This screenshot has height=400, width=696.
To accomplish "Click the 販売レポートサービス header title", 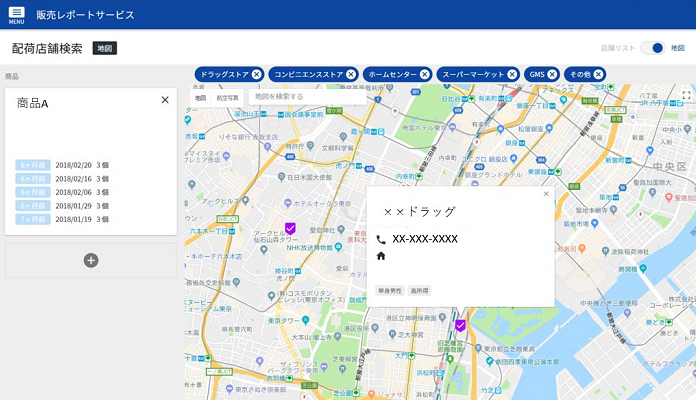I will pos(85,15).
